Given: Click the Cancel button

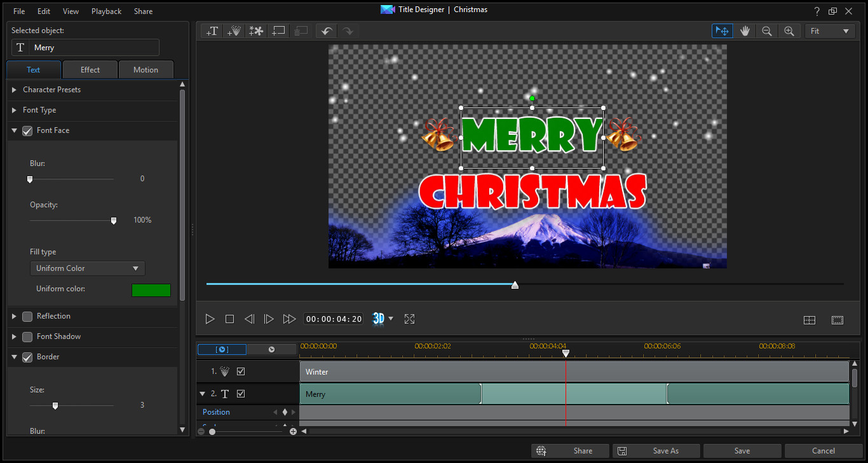Looking at the screenshot, I should pos(824,451).
